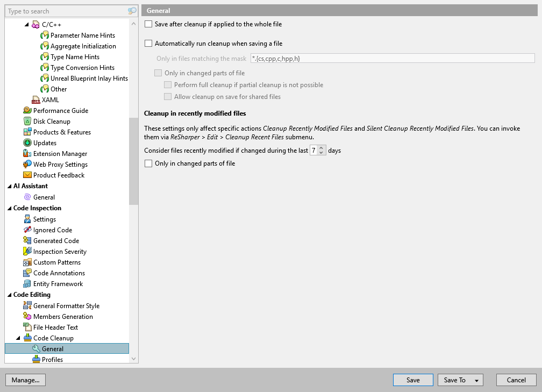Click the Cancel button
The height and width of the screenshot is (392, 542).
[516, 380]
